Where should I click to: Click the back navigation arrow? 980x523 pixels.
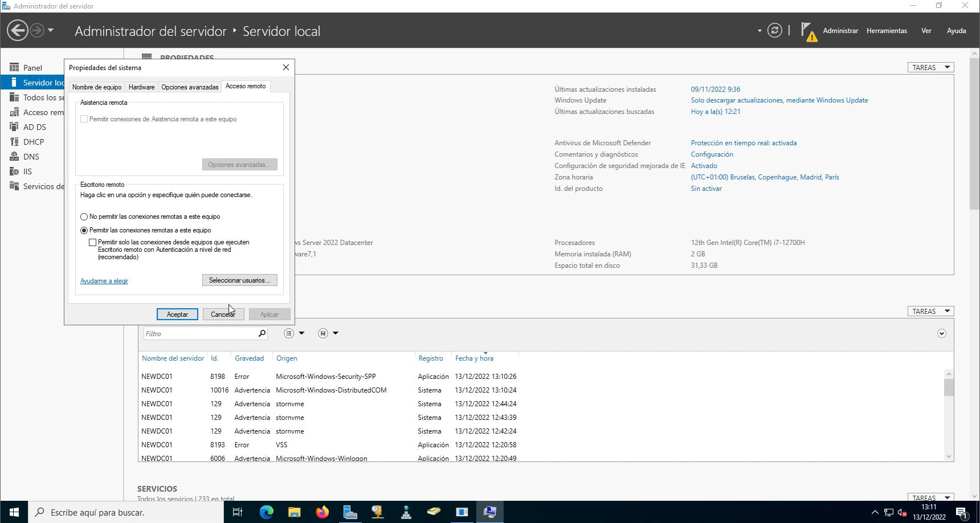coord(18,30)
